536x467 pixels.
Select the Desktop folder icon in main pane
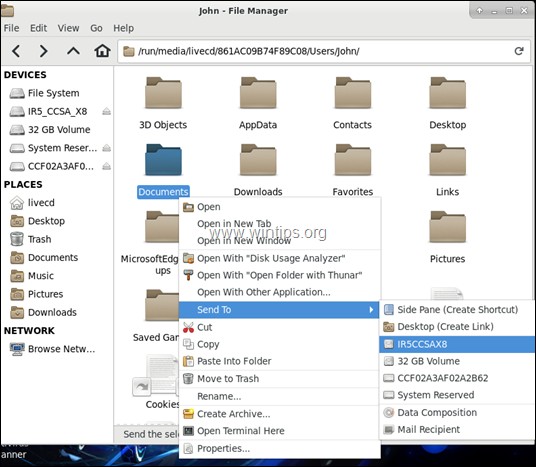click(447, 93)
